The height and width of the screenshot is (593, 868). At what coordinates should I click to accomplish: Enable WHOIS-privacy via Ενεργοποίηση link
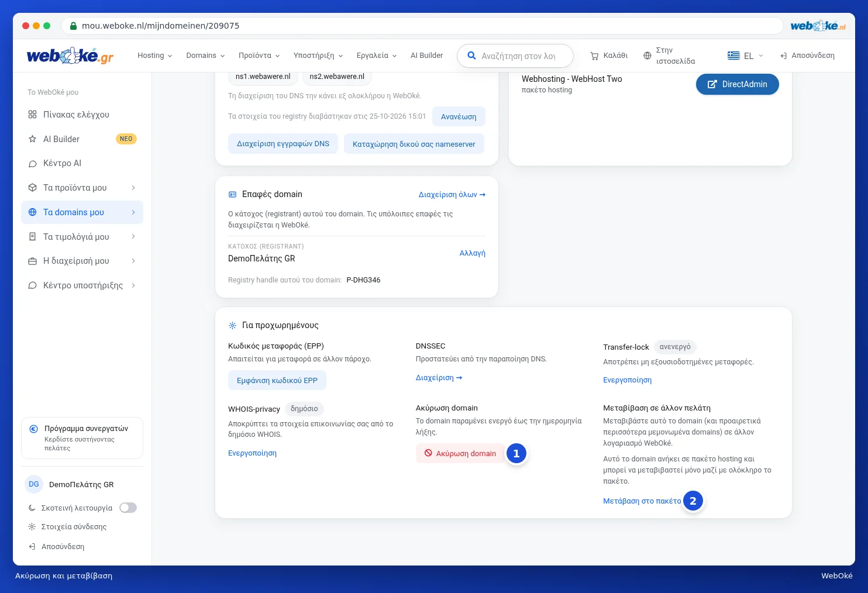[x=252, y=453]
